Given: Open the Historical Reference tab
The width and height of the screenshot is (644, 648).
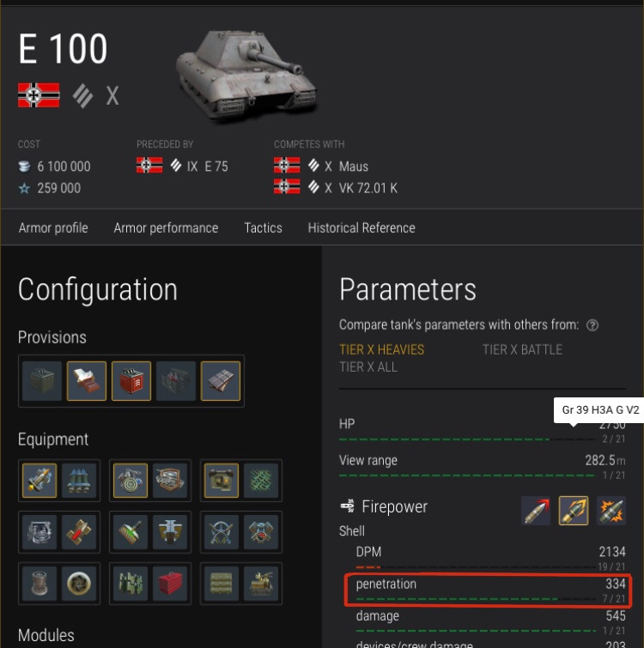Looking at the screenshot, I should pyautogui.click(x=361, y=227).
